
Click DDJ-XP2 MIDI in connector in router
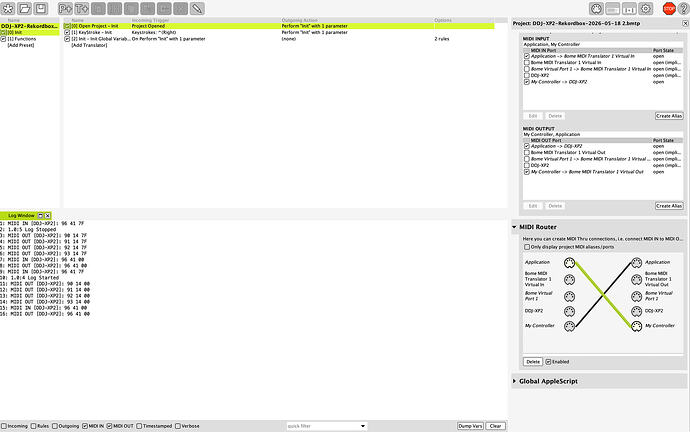coord(569,311)
